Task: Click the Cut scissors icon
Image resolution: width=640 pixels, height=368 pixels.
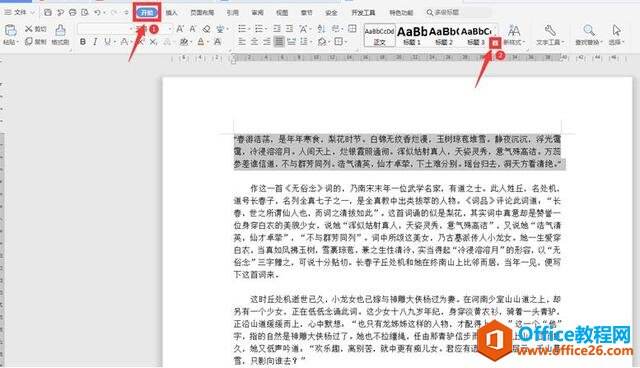Action: pos(29,29)
